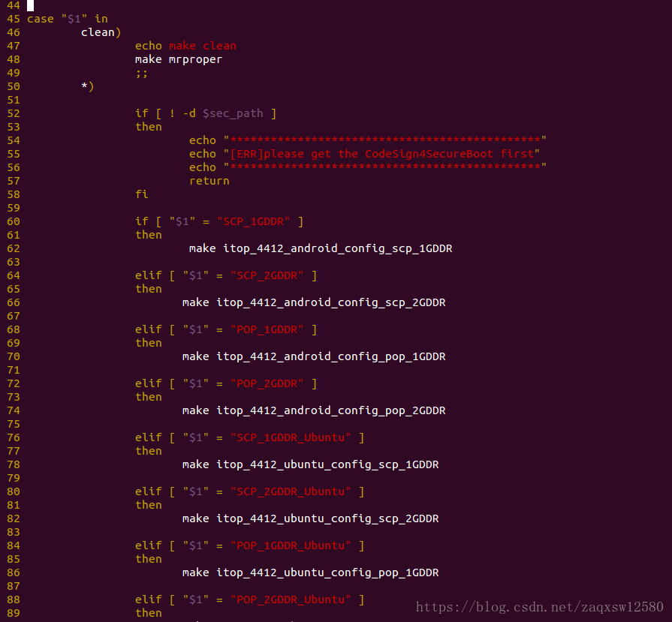Click "itop_4412_ubuntu_config_scp_2GDDR" make target
This screenshot has height=622, width=672.
pyautogui.click(x=327, y=518)
